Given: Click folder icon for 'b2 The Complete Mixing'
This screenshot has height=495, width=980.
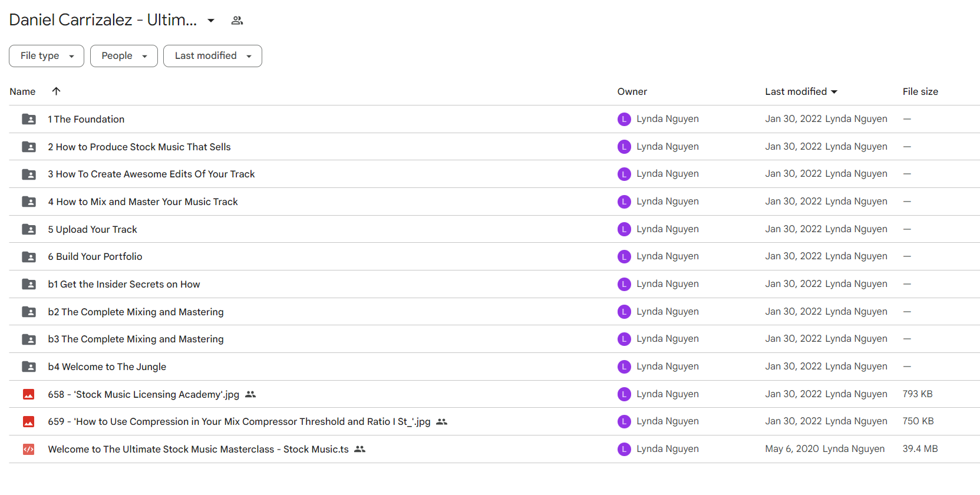Looking at the screenshot, I should pos(29,312).
